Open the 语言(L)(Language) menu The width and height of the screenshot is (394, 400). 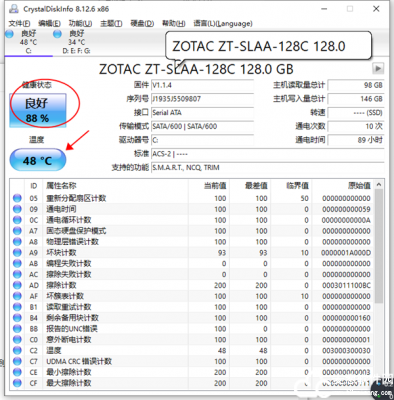click(x=223, y=23)
